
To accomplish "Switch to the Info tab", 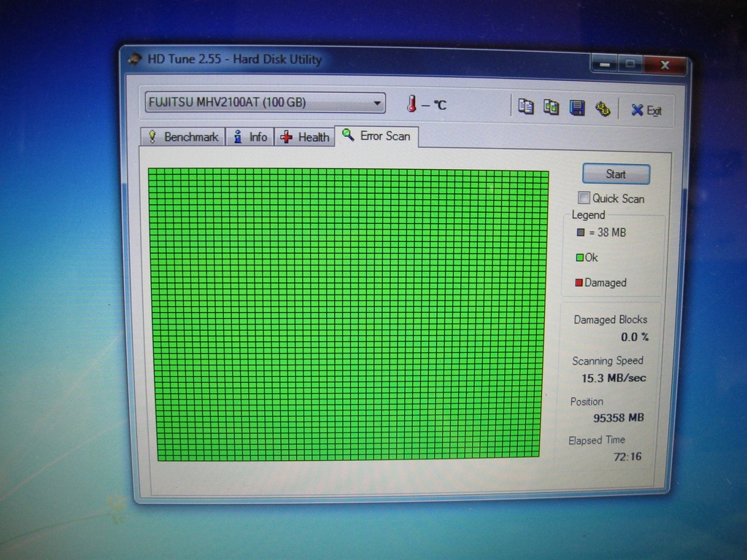I will click(250, 137).
